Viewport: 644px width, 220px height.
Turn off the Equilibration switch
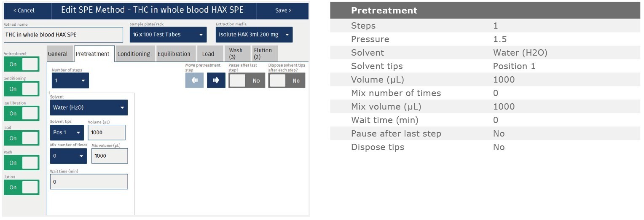pyautogui.click(x=21, y=113)
